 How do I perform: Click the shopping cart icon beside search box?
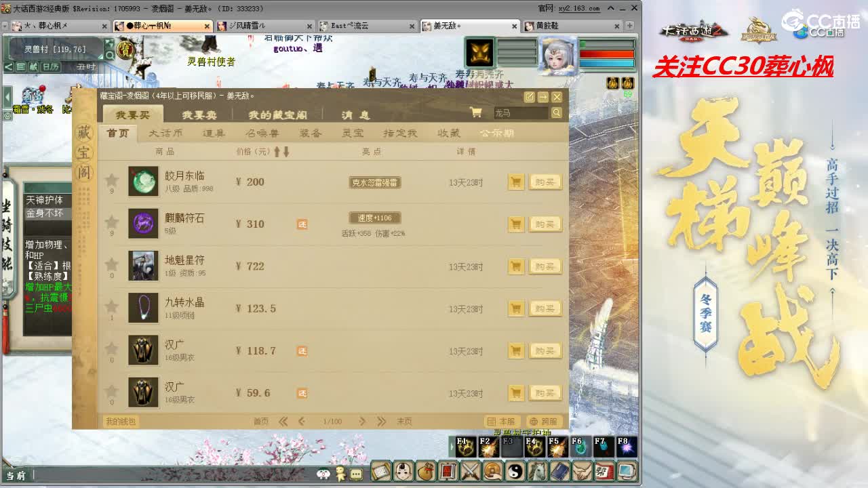(x=476, y=113)
